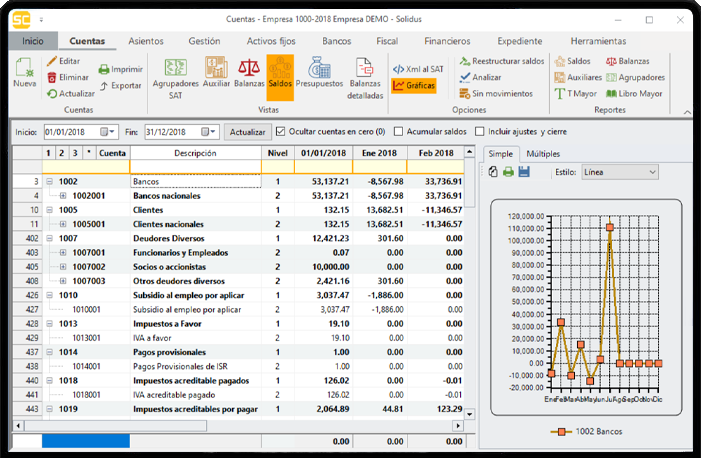Select the Saldos view
This screenshot has height=458, width=701.
(280, 77)
